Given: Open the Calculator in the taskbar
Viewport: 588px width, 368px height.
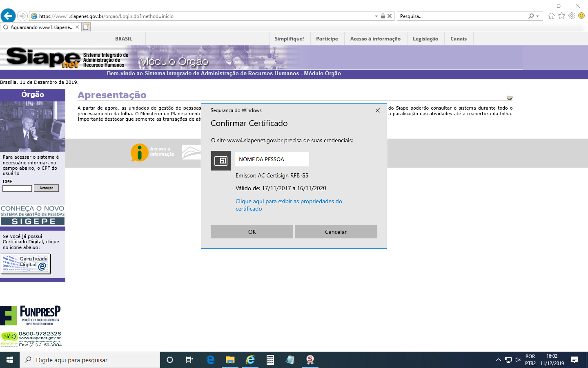Looking at the screenshot, I should 270,360.
